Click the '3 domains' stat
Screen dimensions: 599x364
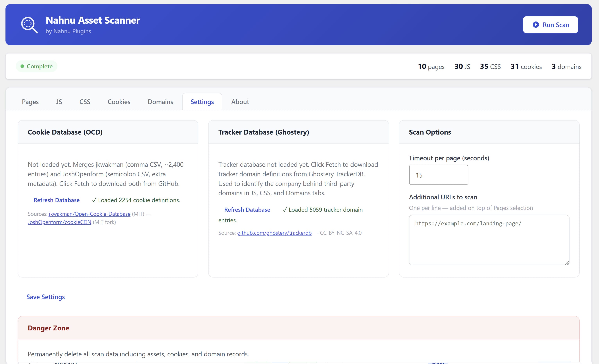coord(566,66)
